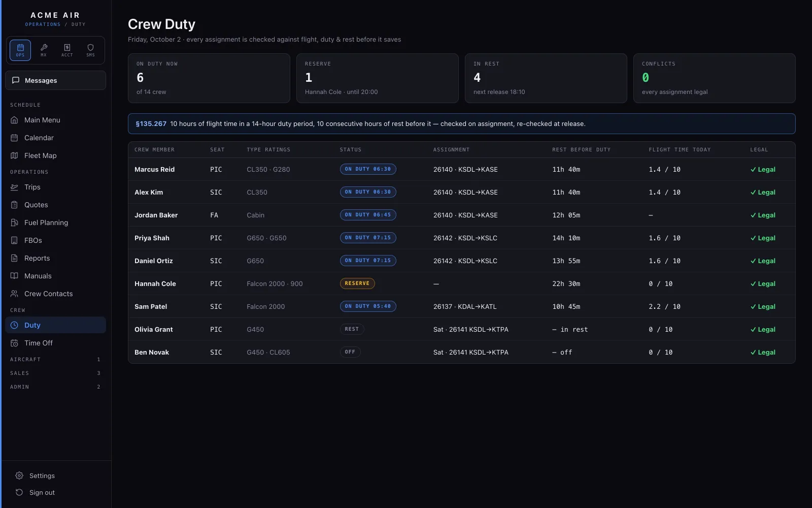Click the Operations breadcrumb link

(x=43, y=24)
